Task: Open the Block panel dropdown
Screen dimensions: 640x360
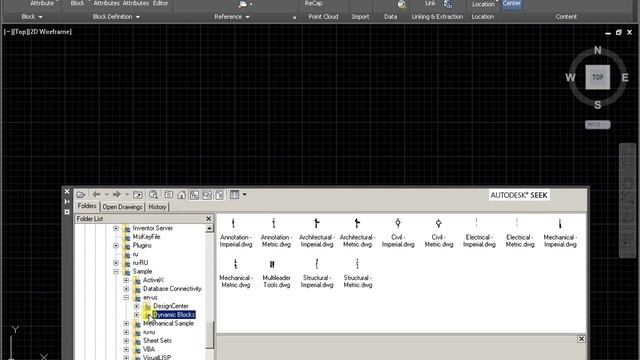Action: pos(32,17)
